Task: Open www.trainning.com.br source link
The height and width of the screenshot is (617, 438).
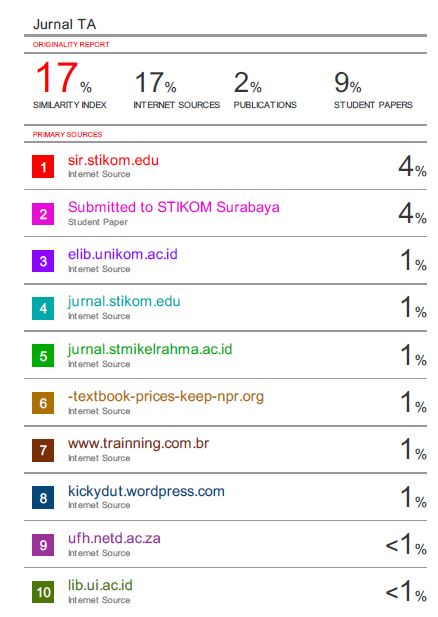Action: pyautogui.click(x=138, y=443)
